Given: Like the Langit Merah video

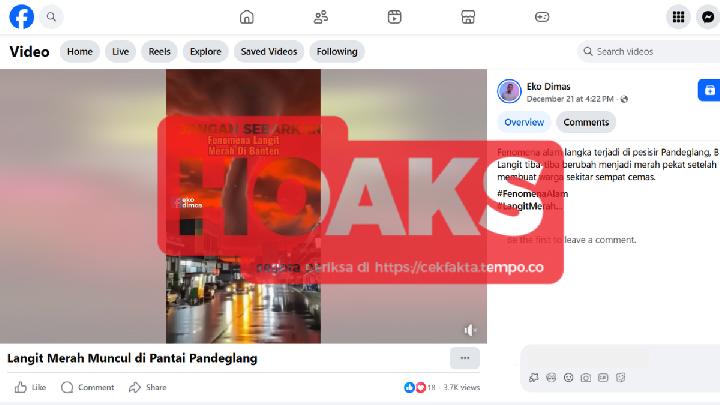Looking at the screenshot, I should [x=30, y=387].
